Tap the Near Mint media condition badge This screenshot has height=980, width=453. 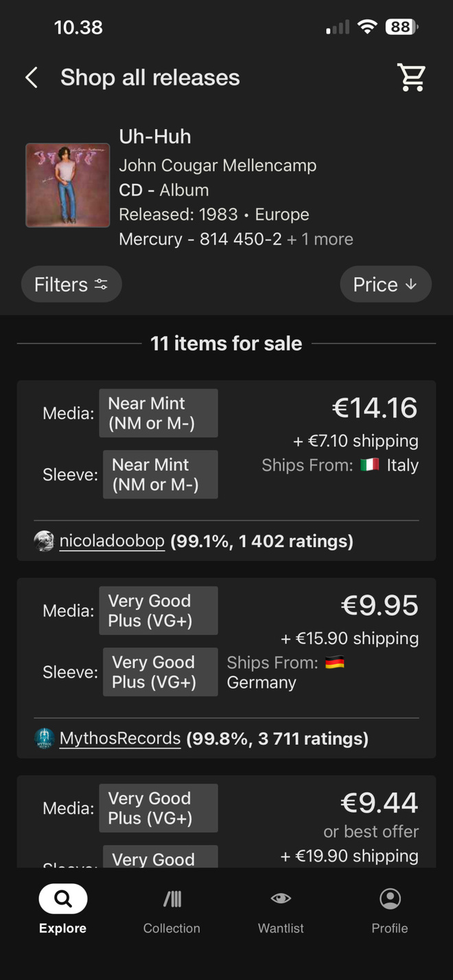[x=159, y=413]
